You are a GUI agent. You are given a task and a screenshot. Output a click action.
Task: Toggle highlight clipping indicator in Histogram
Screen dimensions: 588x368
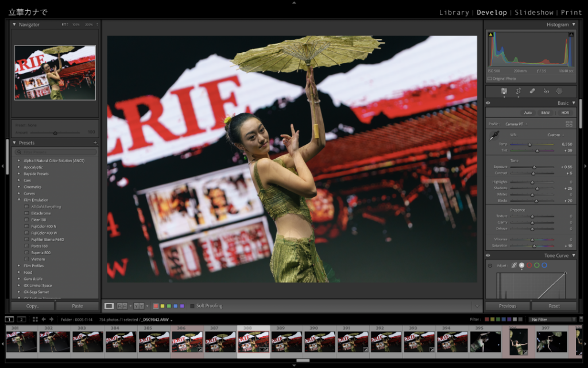click(571, 34)
